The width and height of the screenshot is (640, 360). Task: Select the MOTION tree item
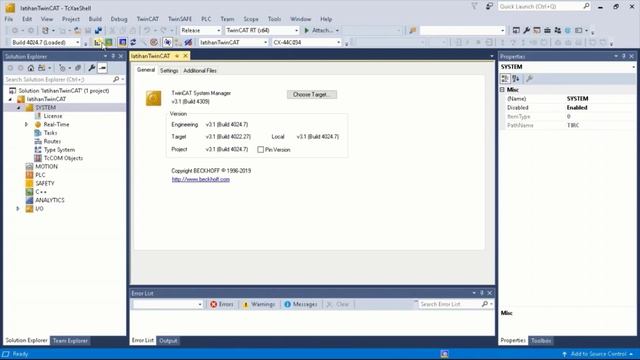pyautogui.click(x=47, y=167)
